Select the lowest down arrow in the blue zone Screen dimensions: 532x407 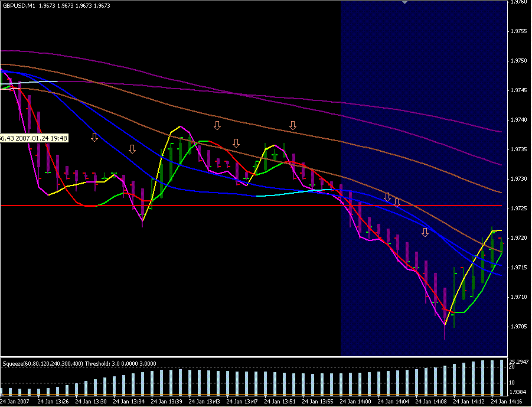[425, 232]
